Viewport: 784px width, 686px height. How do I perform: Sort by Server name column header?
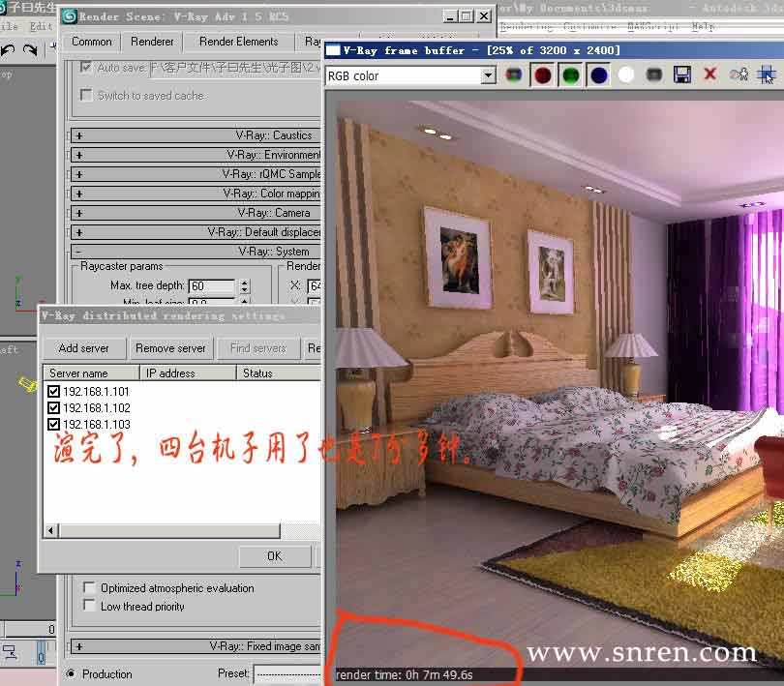point(91,373)
